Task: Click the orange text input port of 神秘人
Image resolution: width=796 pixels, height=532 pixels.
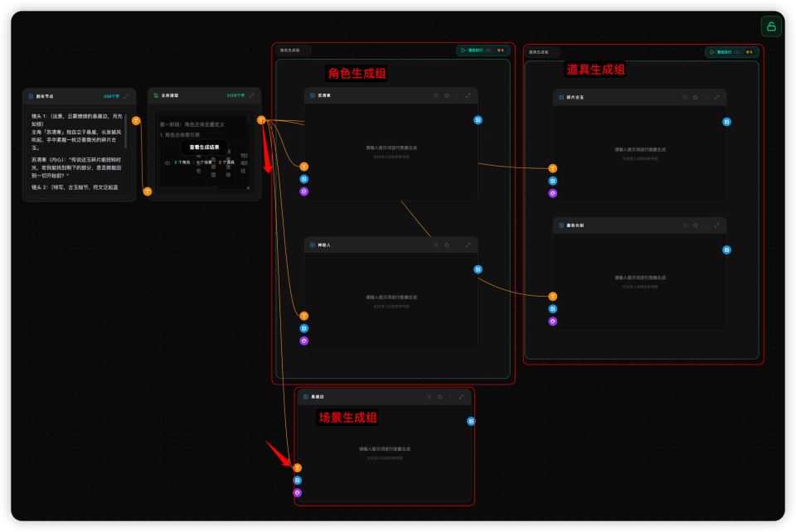Action: (303, 316)
